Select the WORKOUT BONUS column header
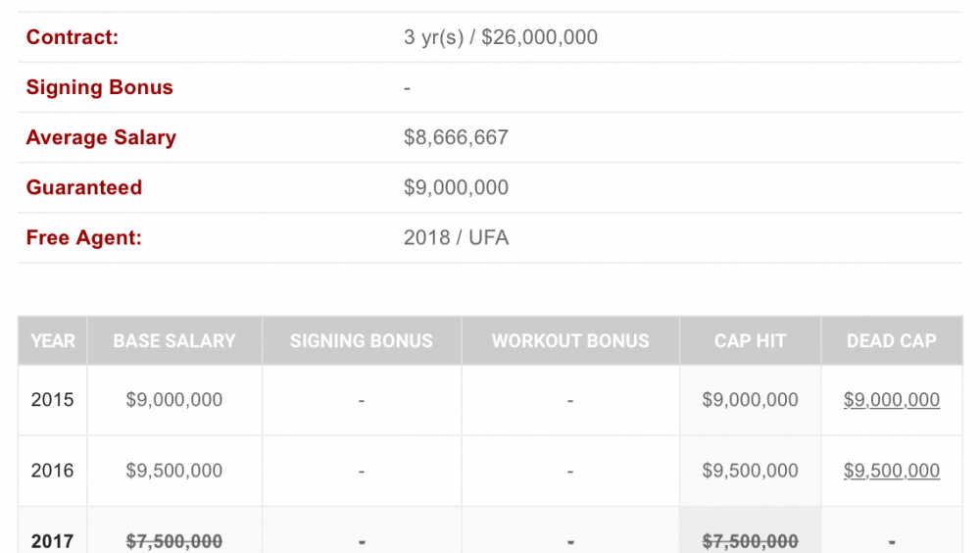The image size is (980, 553). [x=570, y=341]
